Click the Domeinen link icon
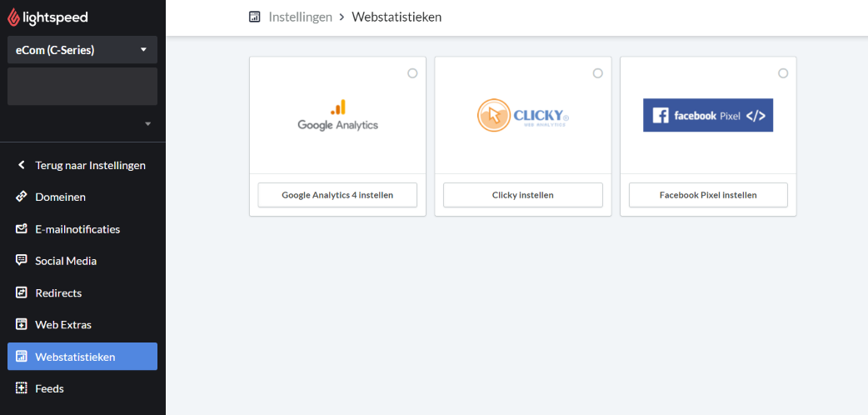Viewport: 868px width, 415px height. (22, 197)
